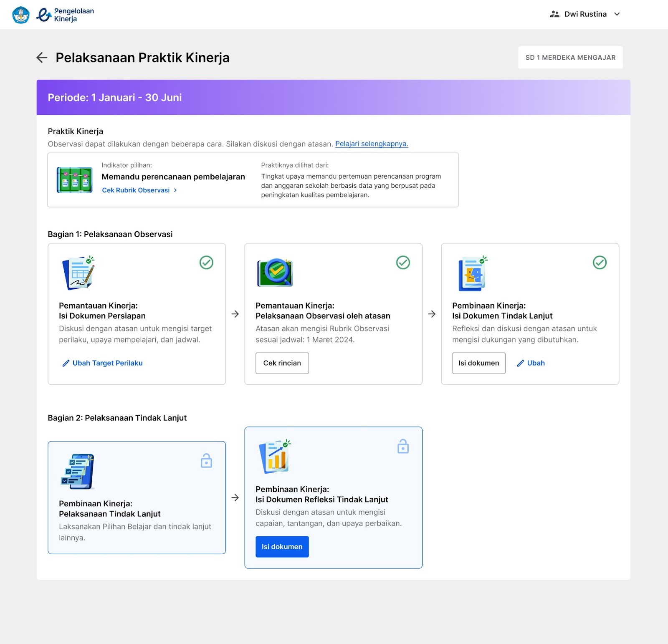This screenshot has width=668, height=644.
Task: Click the Dwi Rustina user name
Action: (x=585, y=14)
